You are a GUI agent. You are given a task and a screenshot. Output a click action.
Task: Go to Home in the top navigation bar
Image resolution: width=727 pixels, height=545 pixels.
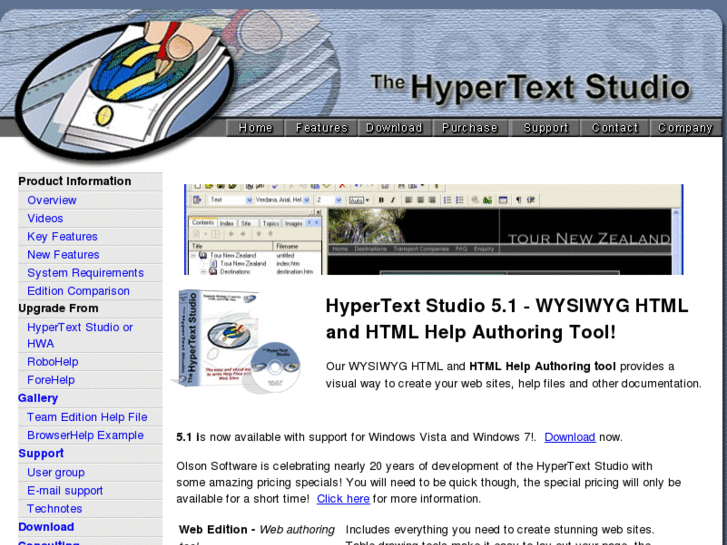tap(255, 128)
